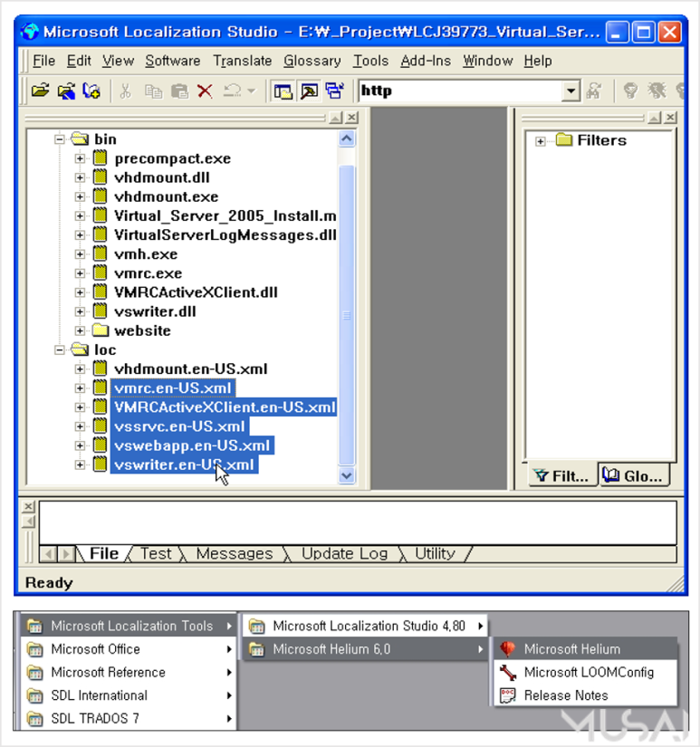Select vmh.exe in the tree

tap(146, 254)
